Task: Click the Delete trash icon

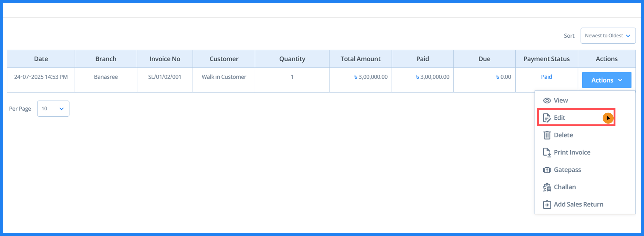Action: pyautogui.click(x=547, y=135)
